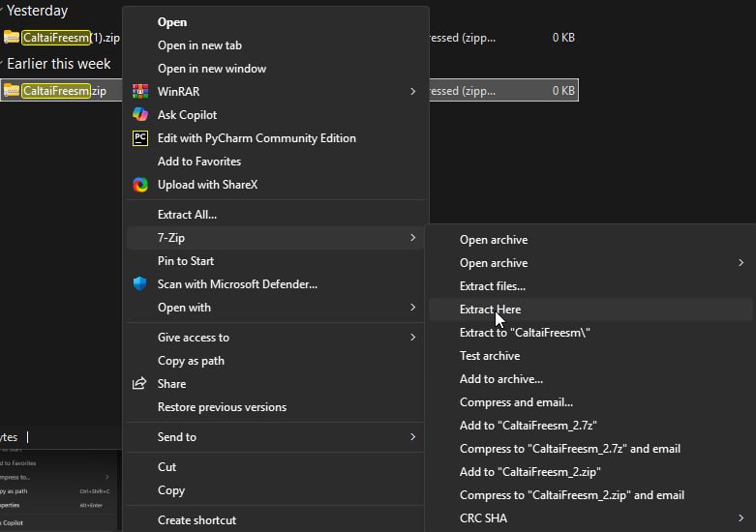Viewport: 756px width, 532px height.
Task: Click the 0 KB size of CaltaiFreesm.zip
Action: point(563,91)
